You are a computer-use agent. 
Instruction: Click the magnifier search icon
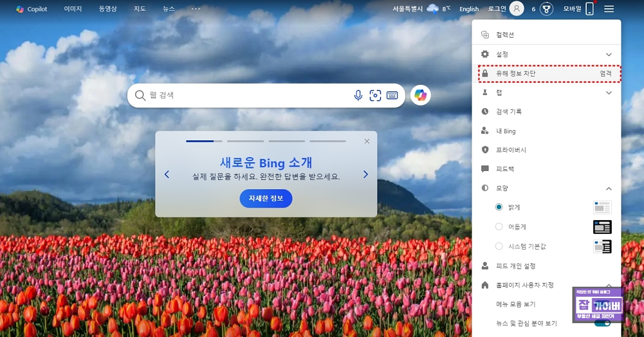[x=140, y=95]
